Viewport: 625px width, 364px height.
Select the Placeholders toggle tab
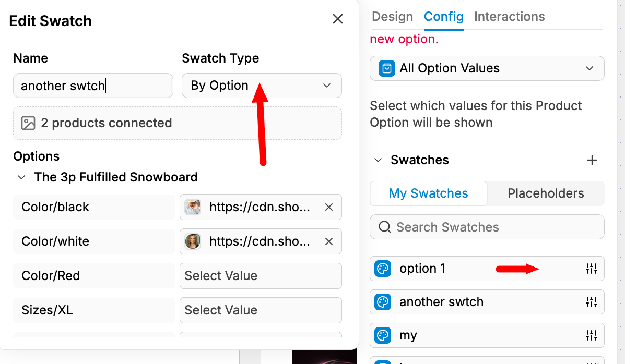(546, 193)
